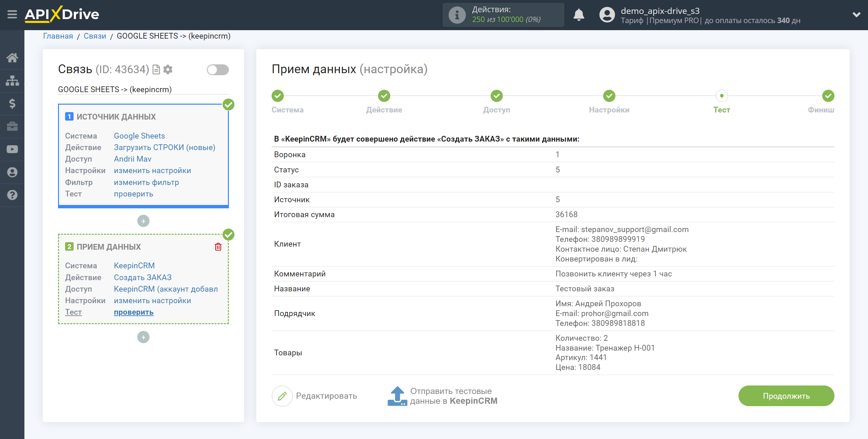This screenshot has height=439, width=868.
Task: Click ИСТОЧНИК ДАННЫХ block header
Action: (116, 117)
